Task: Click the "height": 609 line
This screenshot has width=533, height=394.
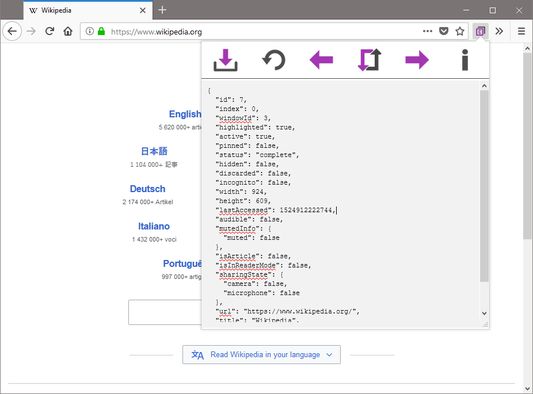Action: [x=243, y=201]
